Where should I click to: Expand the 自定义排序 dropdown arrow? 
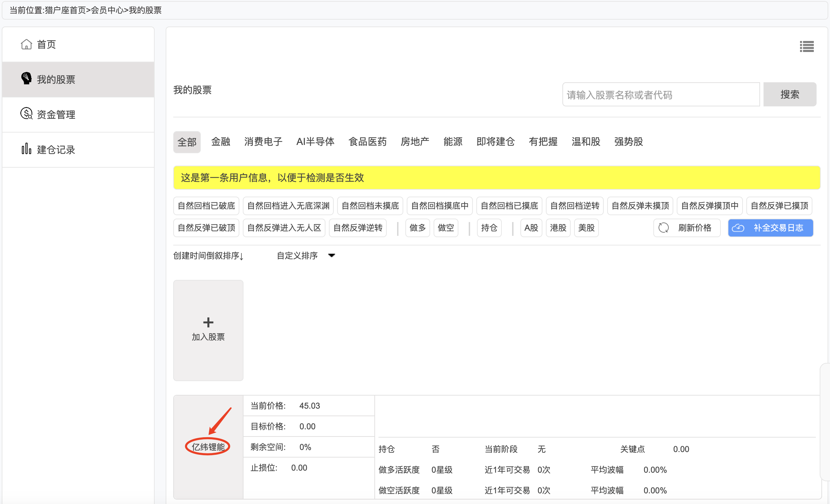pyautogui.click(x=332, y=255)
